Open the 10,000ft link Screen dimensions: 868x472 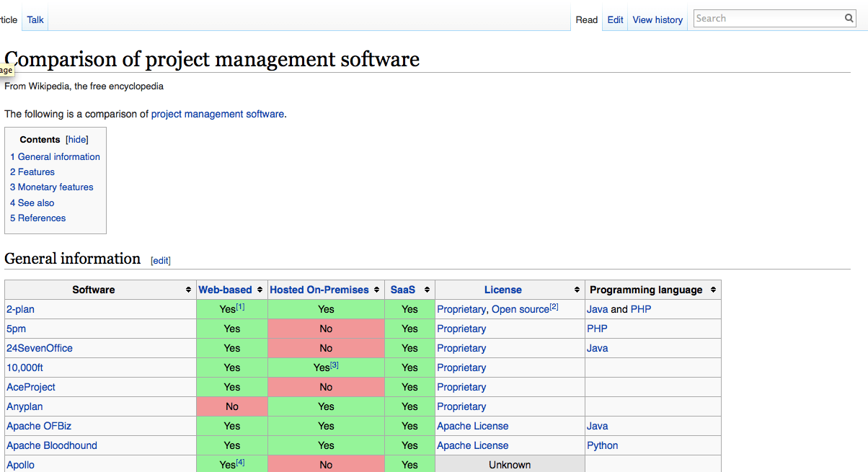[x=25, y=368]
